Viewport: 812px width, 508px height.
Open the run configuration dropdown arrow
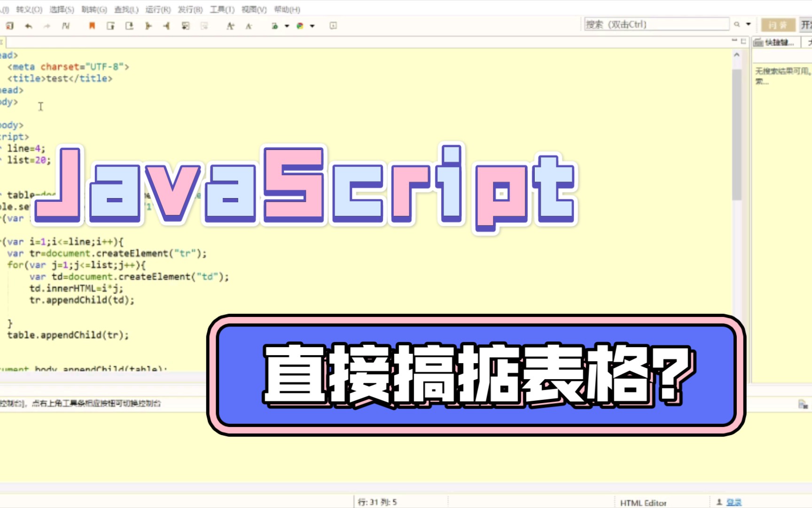(287, 26)
